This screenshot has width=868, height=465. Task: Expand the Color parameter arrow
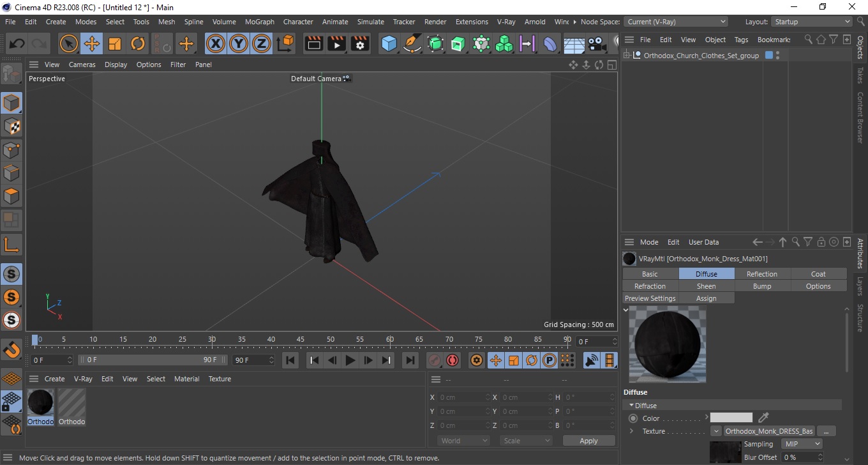point(707,418)
